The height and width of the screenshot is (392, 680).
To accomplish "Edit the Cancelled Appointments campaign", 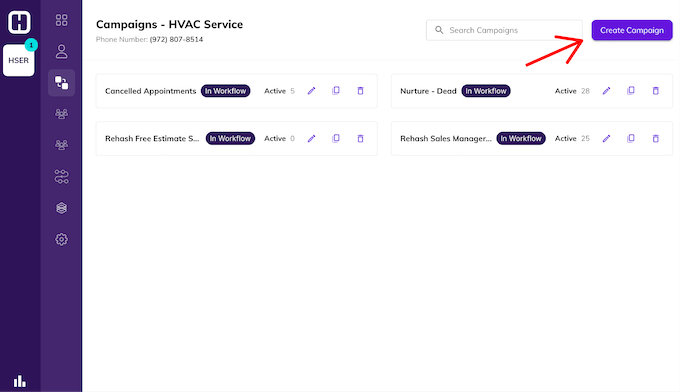I will [311, 91].
